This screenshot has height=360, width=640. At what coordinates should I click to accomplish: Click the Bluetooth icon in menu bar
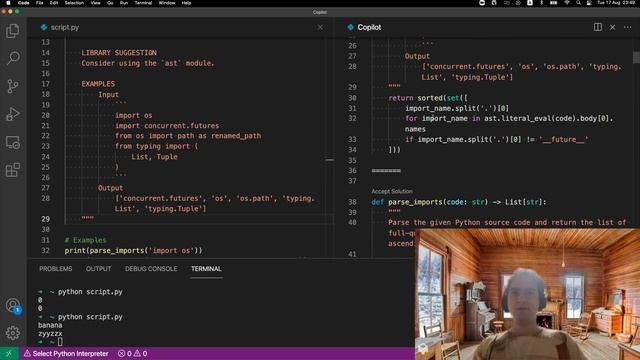pyautogui.click(x=542, y=3)
